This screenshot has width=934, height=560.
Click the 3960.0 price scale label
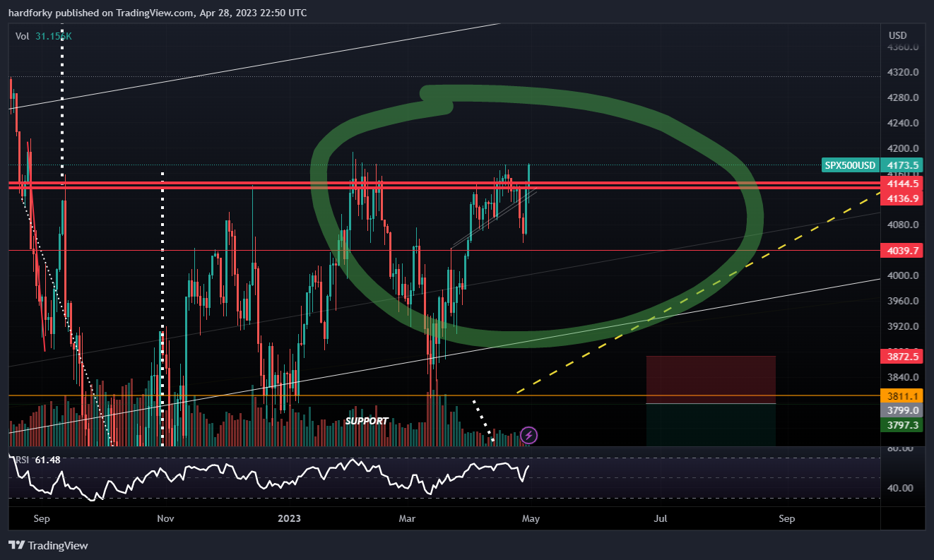[903, 301]
